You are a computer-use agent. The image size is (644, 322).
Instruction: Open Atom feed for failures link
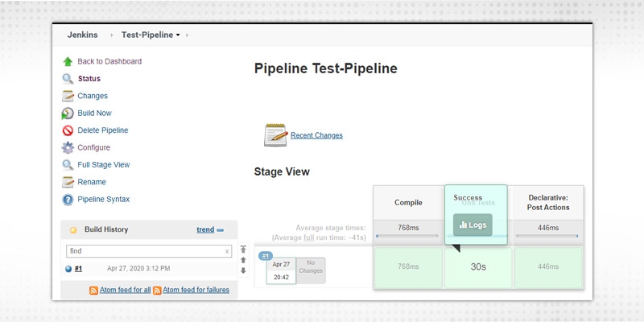pyautogui.click(x=196, y=290)
